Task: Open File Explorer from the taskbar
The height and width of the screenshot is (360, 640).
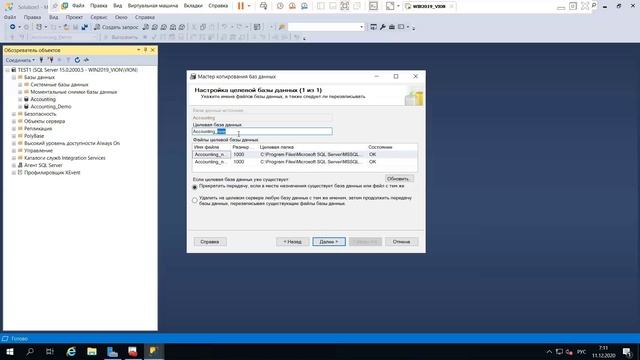Action: coord(92,351)
